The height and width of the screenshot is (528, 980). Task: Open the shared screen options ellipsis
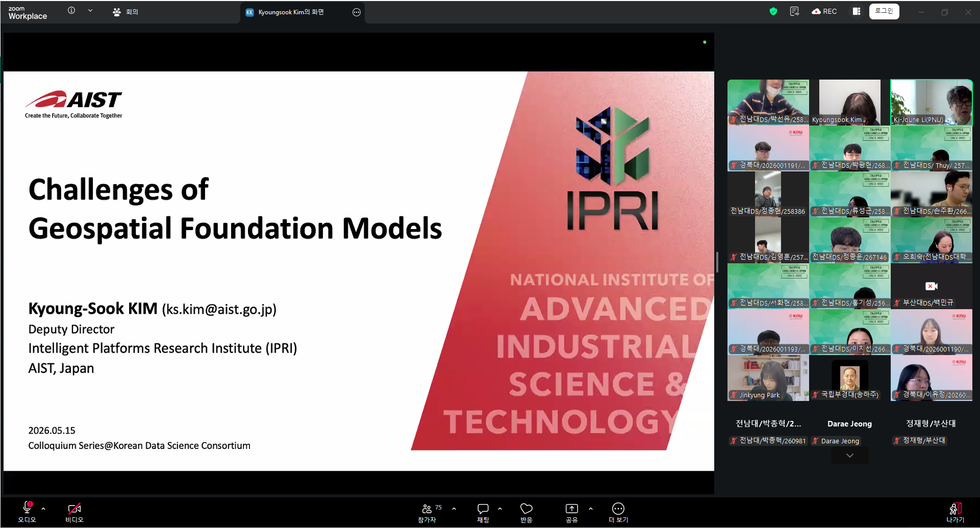[357, 12]
